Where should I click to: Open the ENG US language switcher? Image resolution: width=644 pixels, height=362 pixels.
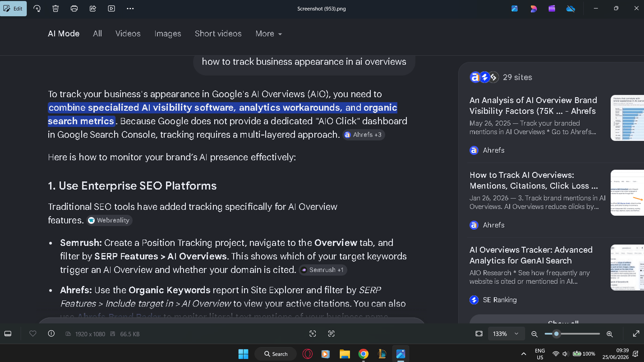point(540,354)
